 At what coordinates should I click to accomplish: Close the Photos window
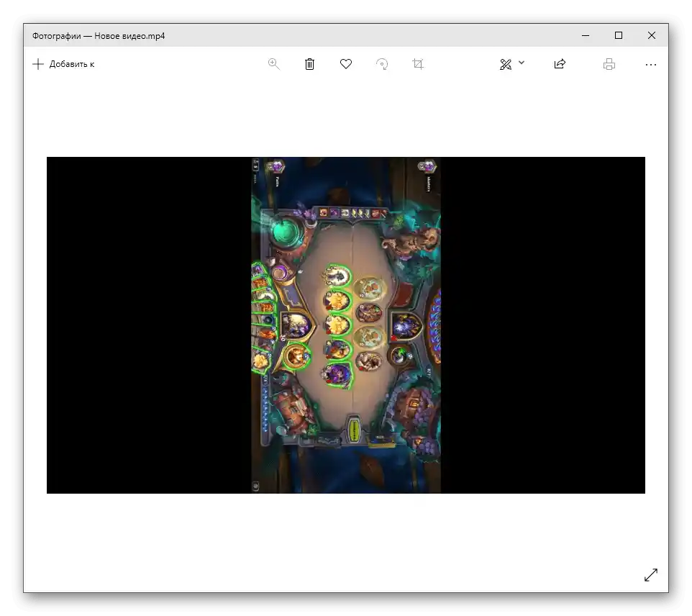pos(652,35)
